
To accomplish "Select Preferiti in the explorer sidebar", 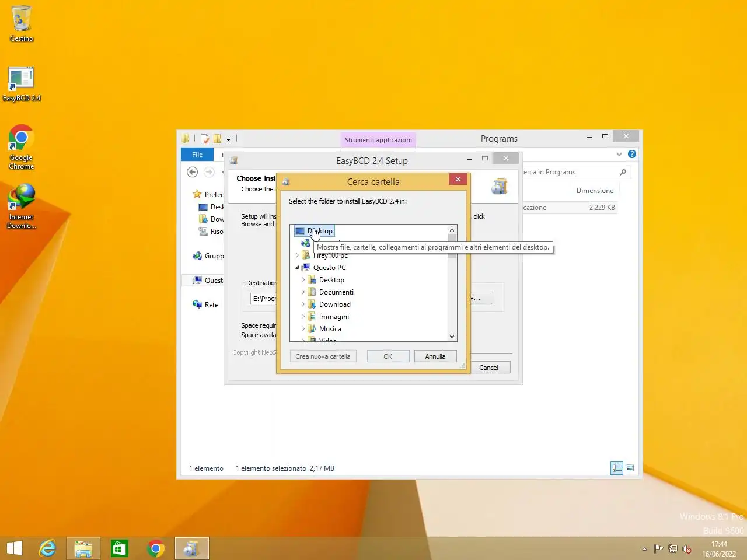I will pyautogui.click(x=208, y=195).
